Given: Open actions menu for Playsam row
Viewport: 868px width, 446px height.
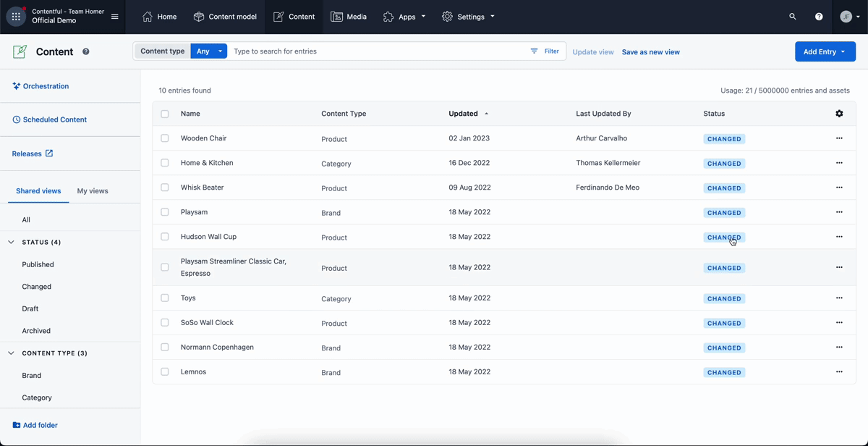Looking at the screenshot, I should pos(839,212).
